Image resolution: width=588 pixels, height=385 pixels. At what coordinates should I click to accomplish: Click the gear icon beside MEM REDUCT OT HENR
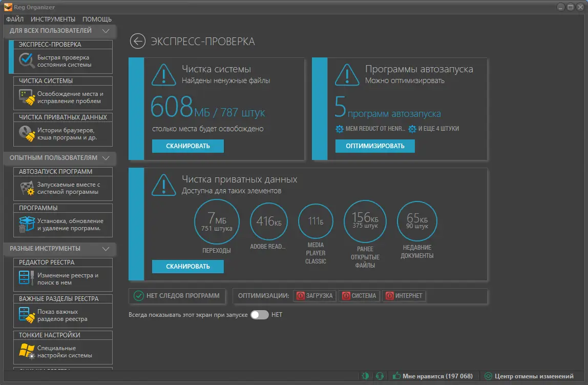[x=340, y=129]
